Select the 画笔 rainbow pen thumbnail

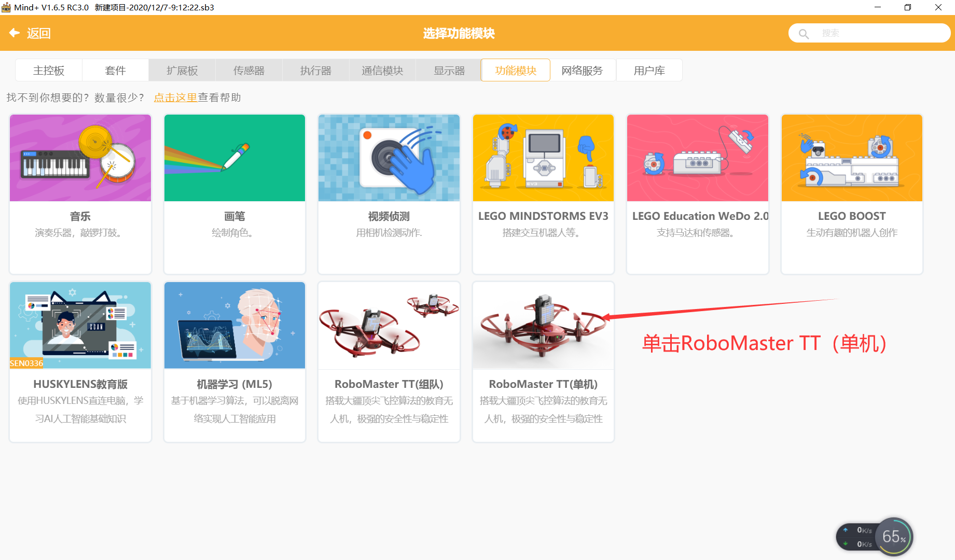[x=234, y=158]
